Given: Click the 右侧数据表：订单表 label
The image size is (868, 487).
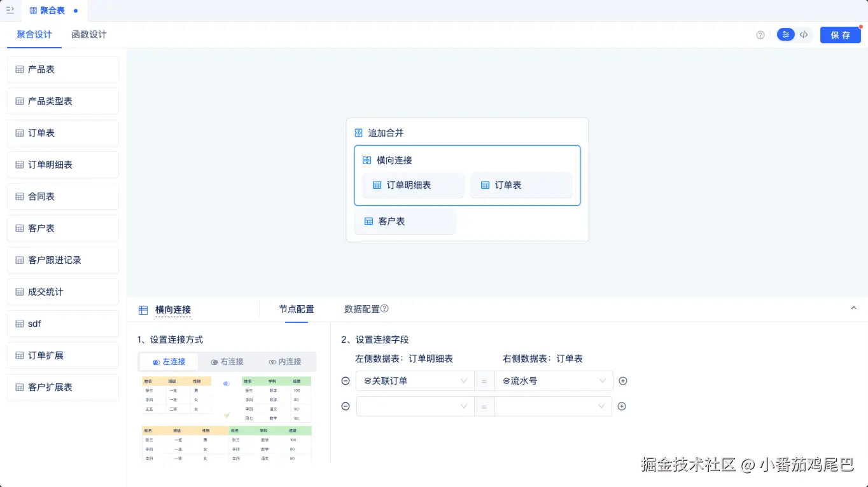Looking at the screenshot, I should coord(543,359).
